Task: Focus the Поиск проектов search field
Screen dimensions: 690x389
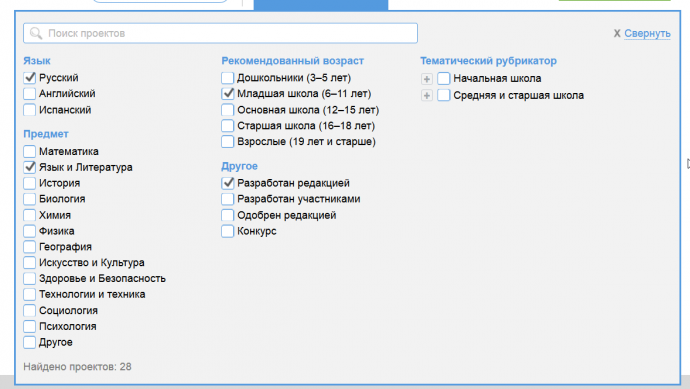Action: [220, 33]
